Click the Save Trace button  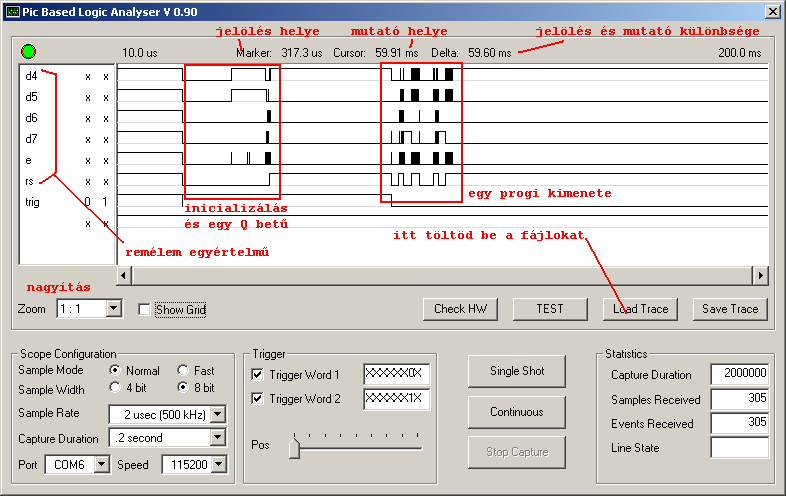click(x=730, y=309)
